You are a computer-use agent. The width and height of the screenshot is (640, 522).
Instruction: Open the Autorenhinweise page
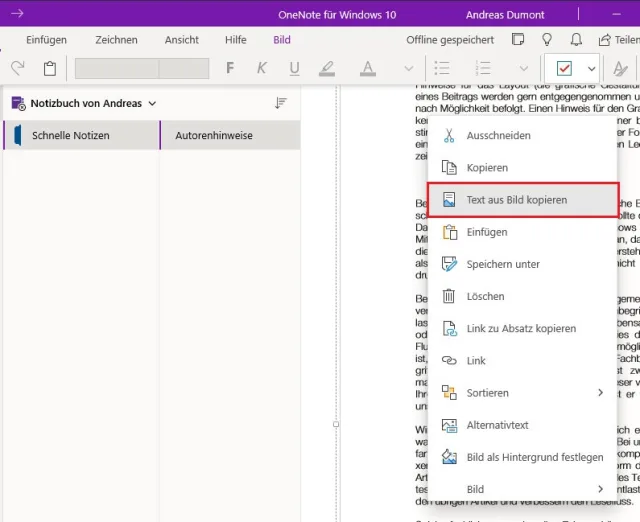[x=214, y=135]
